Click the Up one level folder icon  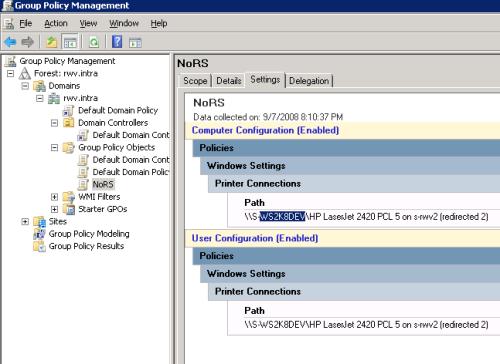click(x=51, y=42)
